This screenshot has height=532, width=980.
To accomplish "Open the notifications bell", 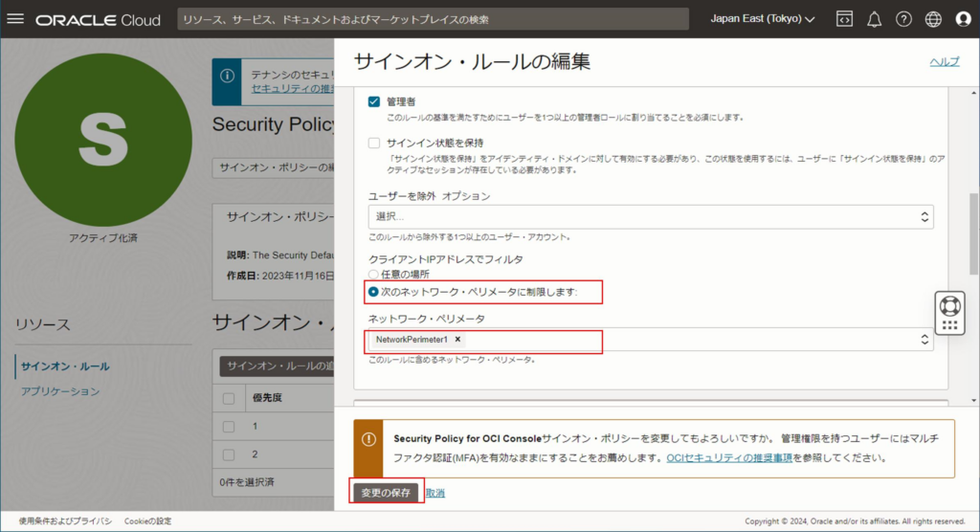I will pos(874,19).
